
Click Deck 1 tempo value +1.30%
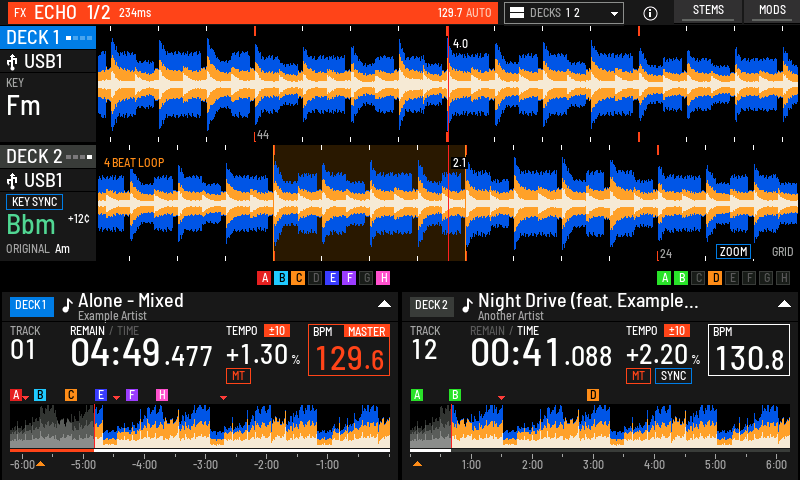(263, 355)
